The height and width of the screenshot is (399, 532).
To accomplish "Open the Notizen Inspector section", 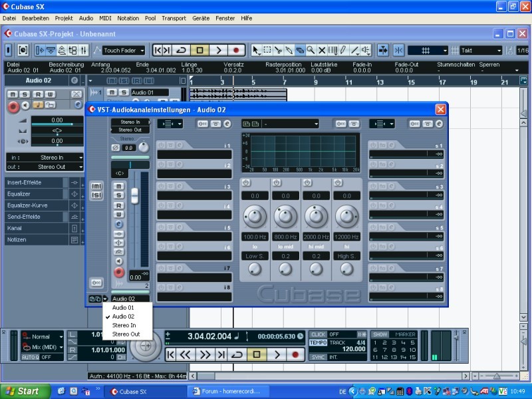I will pyautogui.click(x=37, y=239).
